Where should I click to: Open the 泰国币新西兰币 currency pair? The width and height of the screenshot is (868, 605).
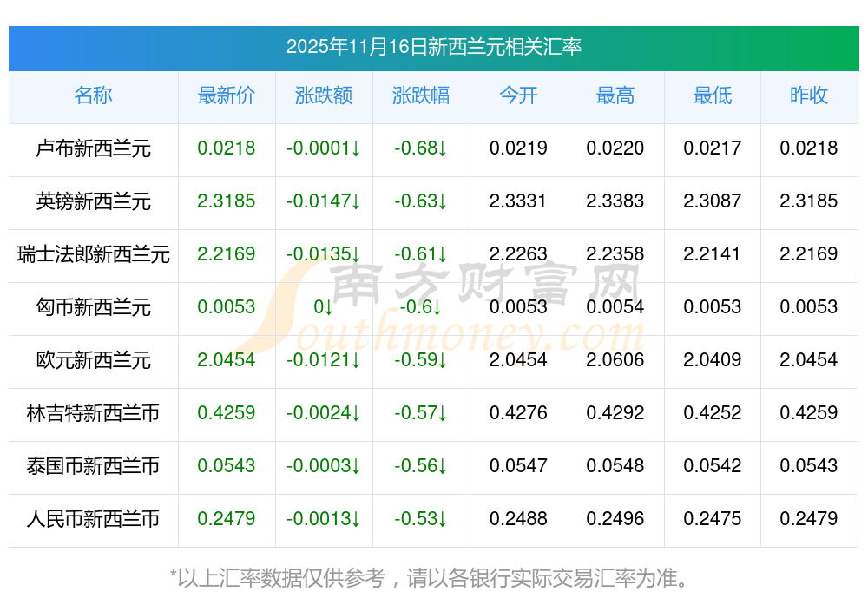point(93,466)
